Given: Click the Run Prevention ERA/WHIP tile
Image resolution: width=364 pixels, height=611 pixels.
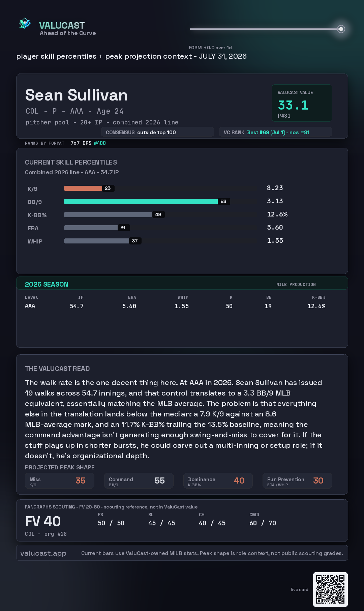Looking at the screenshot, I should 297,481.
